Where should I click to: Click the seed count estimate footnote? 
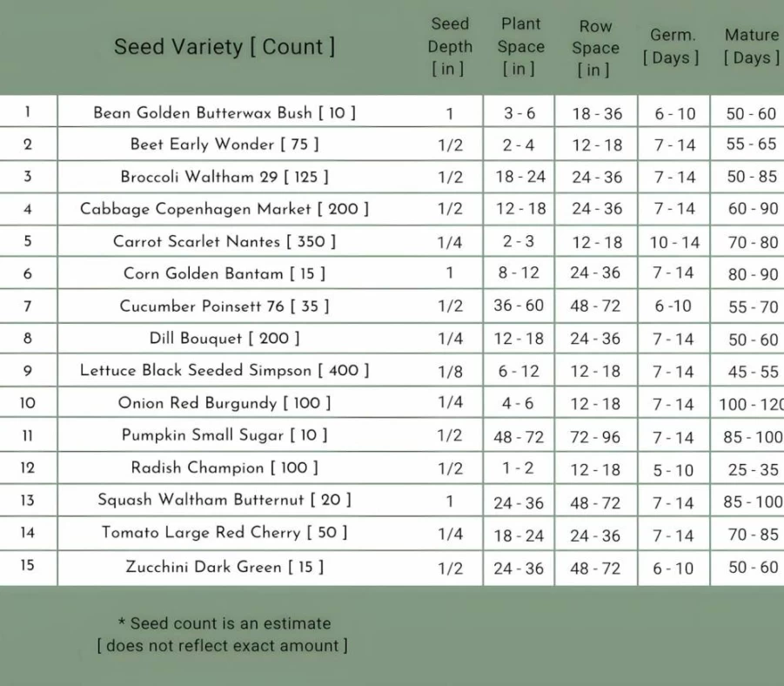(223, 634)
